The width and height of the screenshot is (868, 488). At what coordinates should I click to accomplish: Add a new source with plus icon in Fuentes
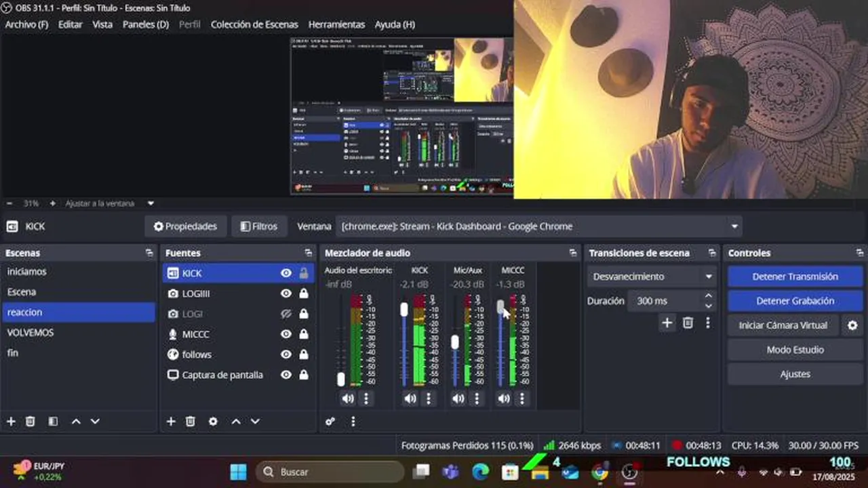pos(171,422)
